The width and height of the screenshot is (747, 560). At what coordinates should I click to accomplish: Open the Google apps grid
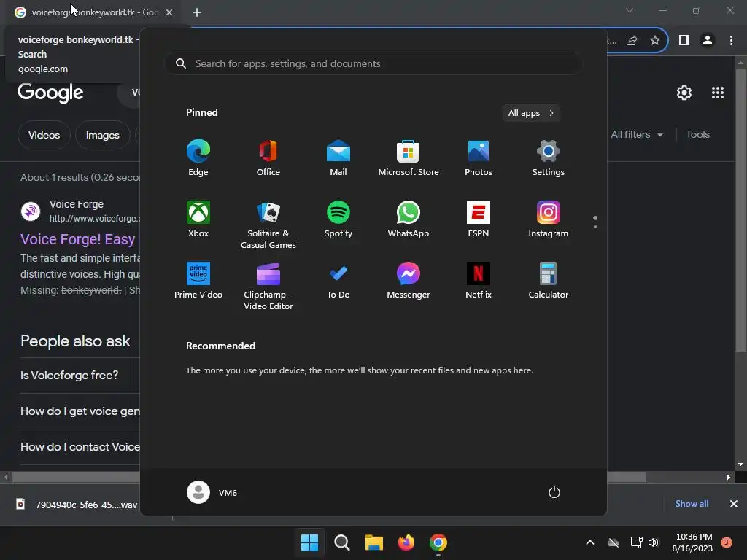[x=718, y=93]
